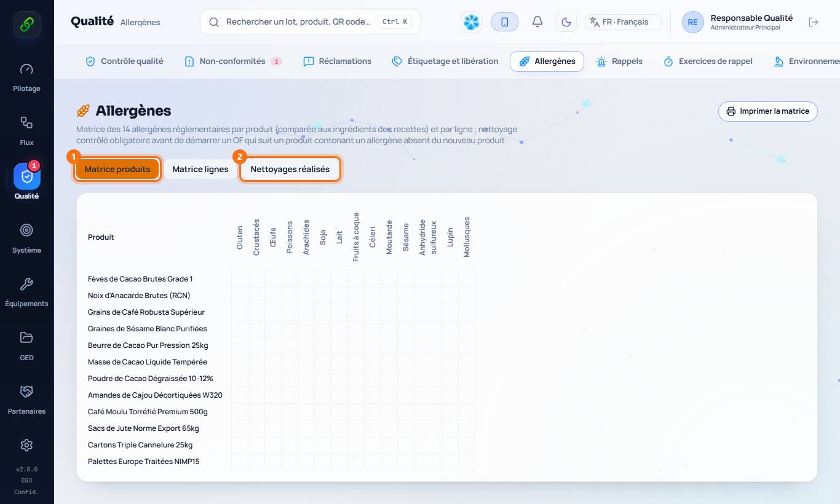Open the Pilotage gauge icon in sidebar
The height and width of the screenshot is (504, 840).
[x=26, y=69]
